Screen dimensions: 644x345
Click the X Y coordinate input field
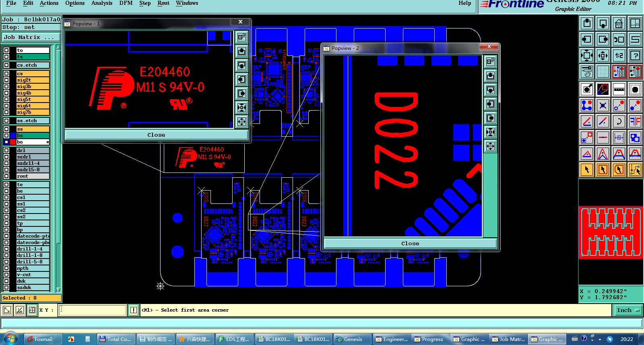click(x=93, y=310)
